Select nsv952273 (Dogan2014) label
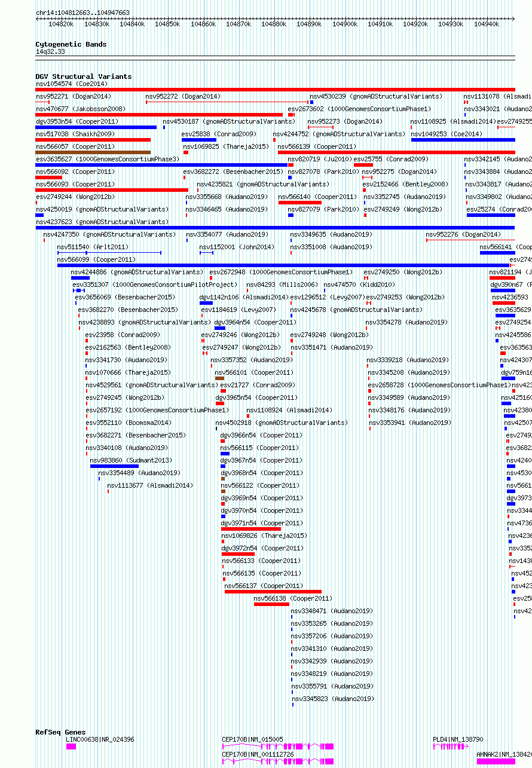 tap(345, 121)
